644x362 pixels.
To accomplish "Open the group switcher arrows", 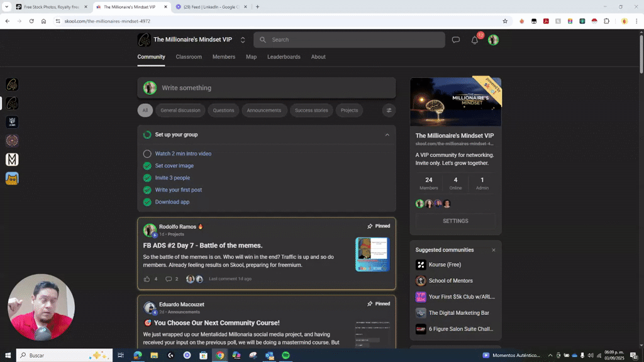I will coord(243,40).
